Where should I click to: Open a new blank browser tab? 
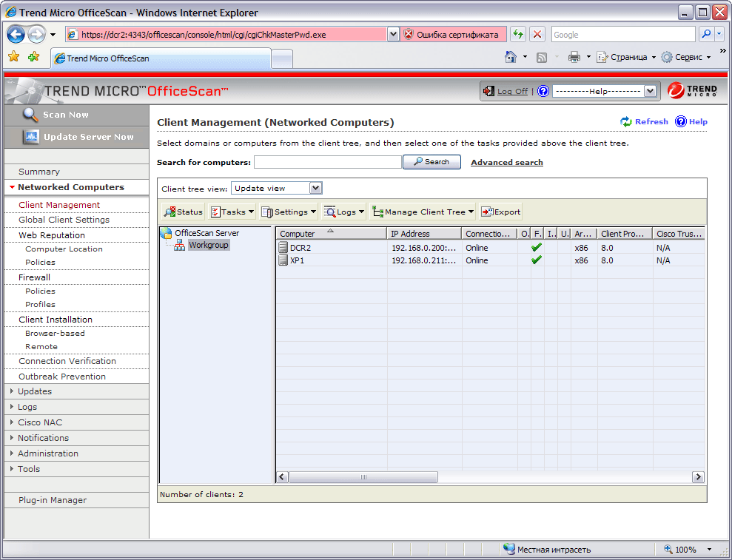click(x=282, y=58)
